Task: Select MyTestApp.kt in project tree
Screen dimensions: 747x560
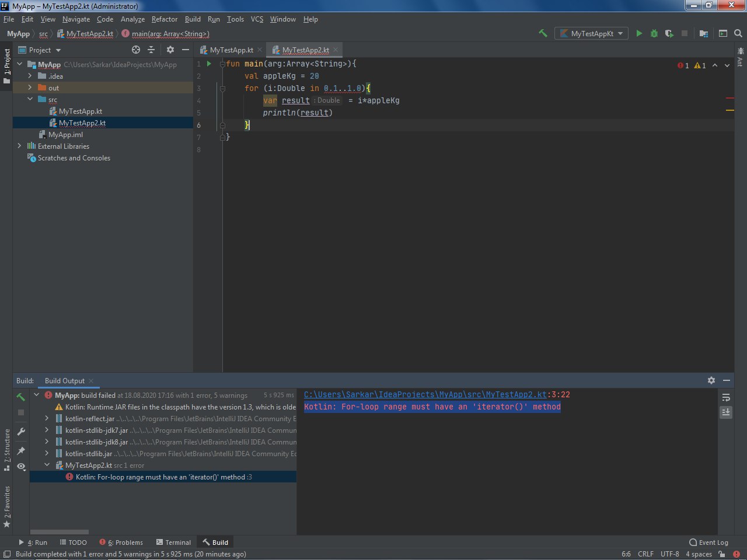Action: coord(81,111)
